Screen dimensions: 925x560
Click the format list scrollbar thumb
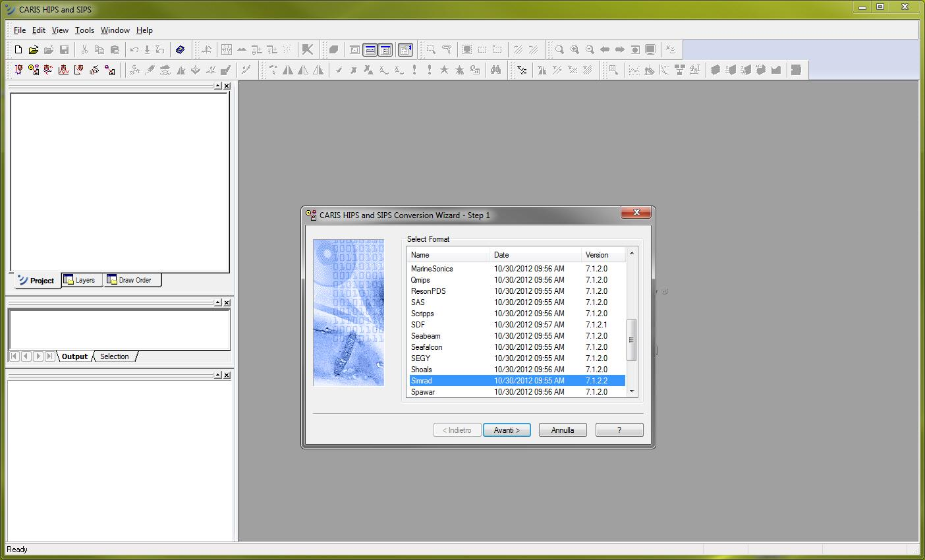click(x=632, y=340)
